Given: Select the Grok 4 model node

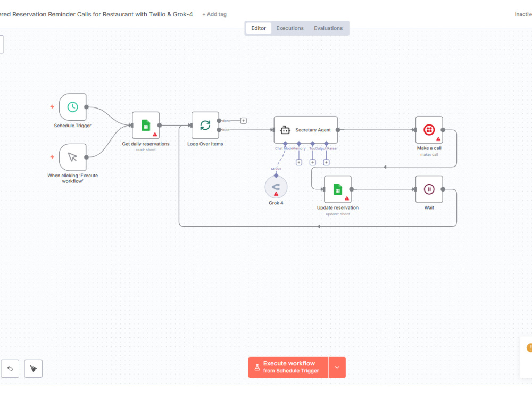Looking at the screenshot, I should pyautogui.click(x=276, y=187).
